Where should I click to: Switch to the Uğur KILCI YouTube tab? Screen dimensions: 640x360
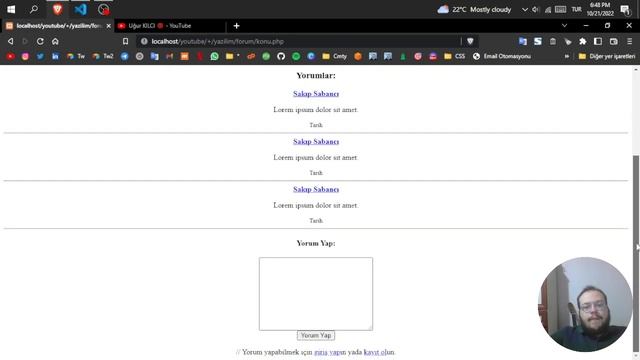coord(169,26)
